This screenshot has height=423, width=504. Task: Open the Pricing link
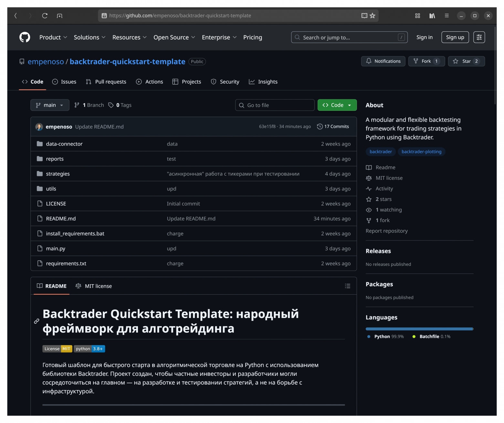point(253,37)
